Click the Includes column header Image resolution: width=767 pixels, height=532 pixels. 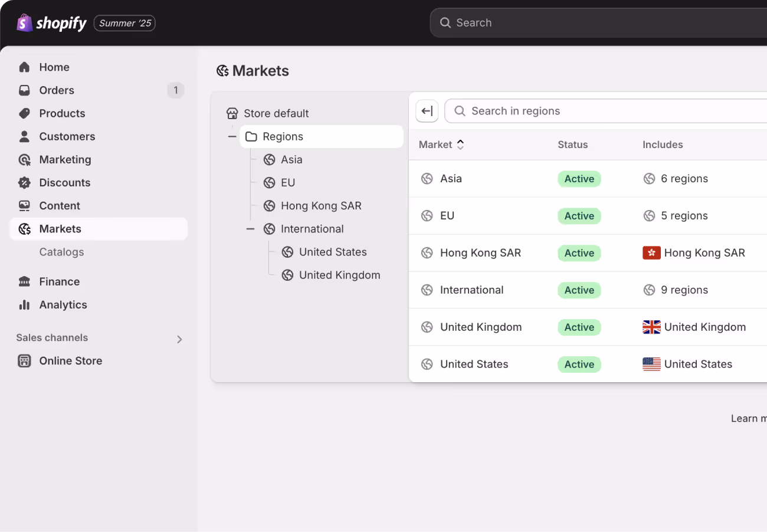click(x=663, y=145)
